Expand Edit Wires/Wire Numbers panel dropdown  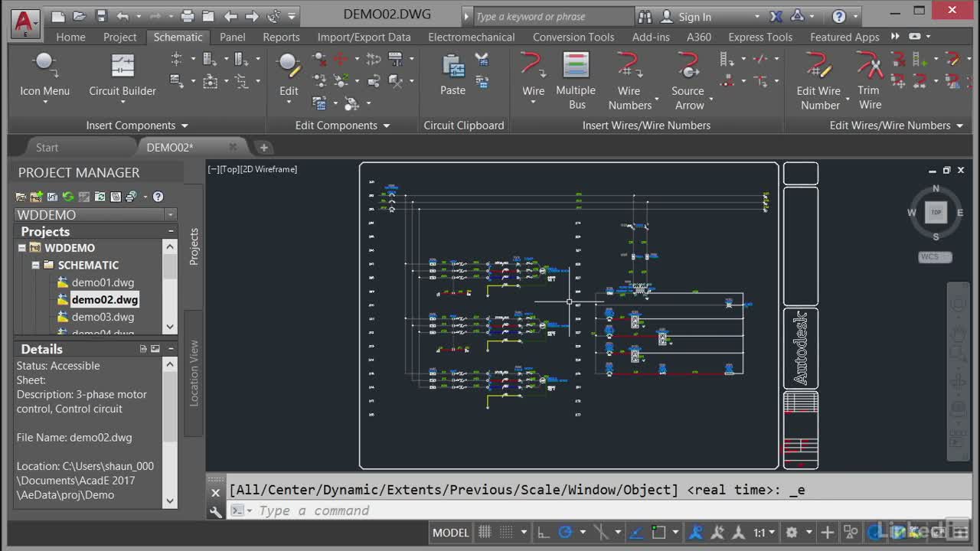coord(959,126)
